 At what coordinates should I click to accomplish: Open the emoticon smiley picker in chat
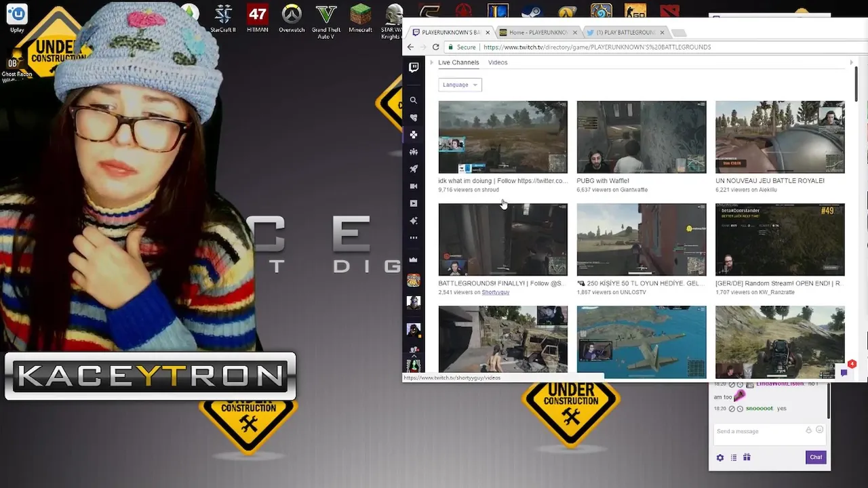pos(819,430)
